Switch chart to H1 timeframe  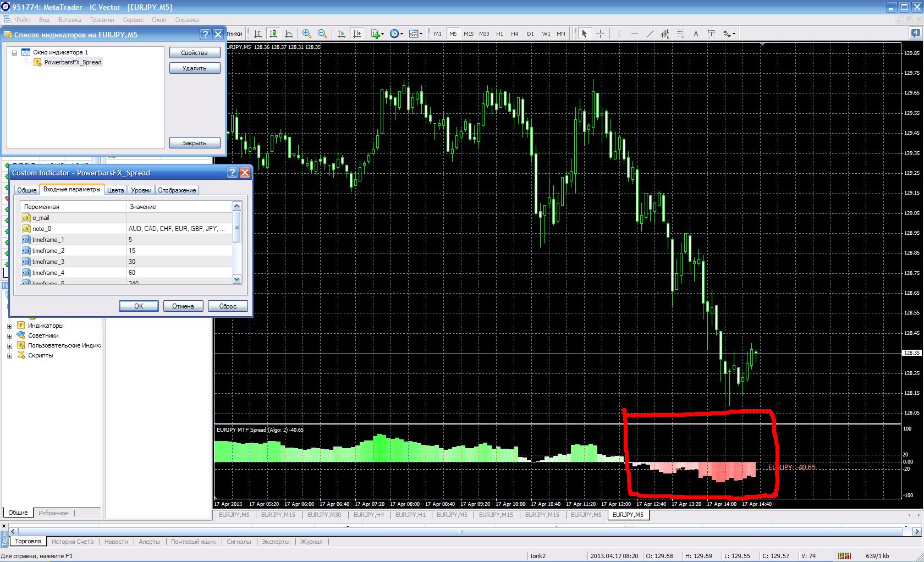499,34
